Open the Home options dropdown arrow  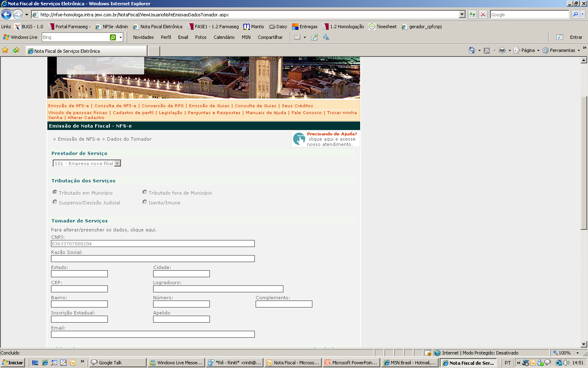click(x=479, y=50)
